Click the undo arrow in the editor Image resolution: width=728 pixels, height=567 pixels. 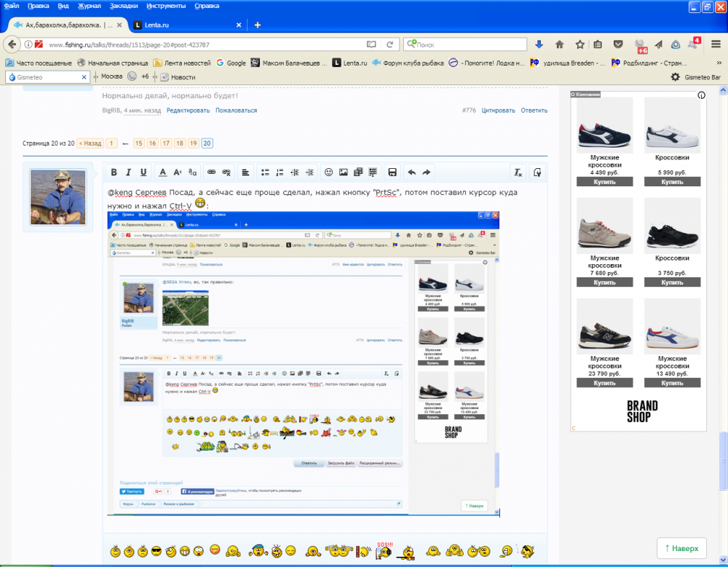coord(411,173)
